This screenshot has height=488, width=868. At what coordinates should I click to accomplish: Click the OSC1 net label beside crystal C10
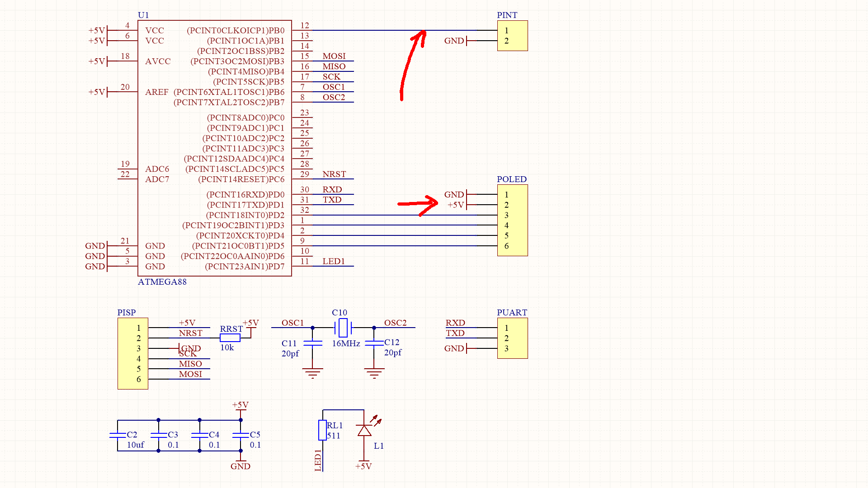point(292,323)
